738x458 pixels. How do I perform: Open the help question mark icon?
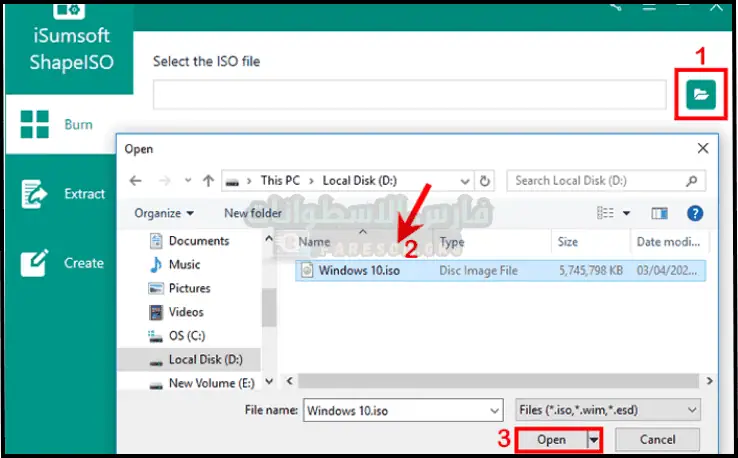click(x=695, y=213)
